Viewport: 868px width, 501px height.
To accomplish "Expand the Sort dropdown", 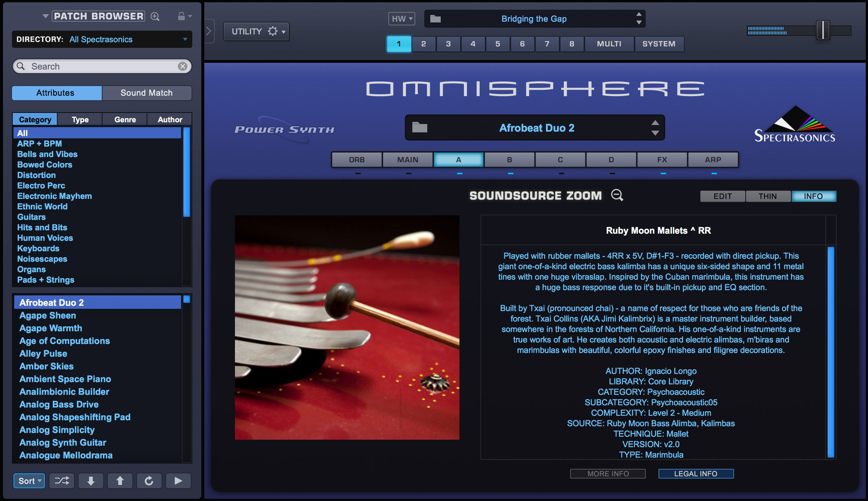I will (29, 481).
